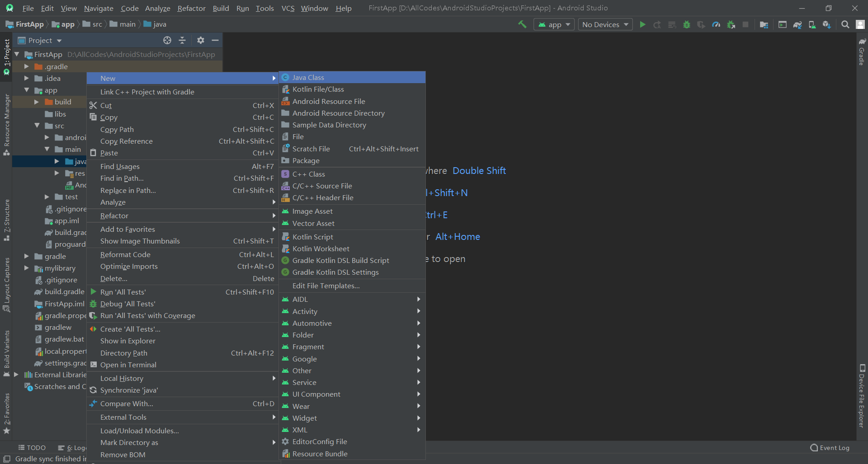Run the app with green play icon
The height and width of the screenshot is (464, 868).
click(642, 24)
